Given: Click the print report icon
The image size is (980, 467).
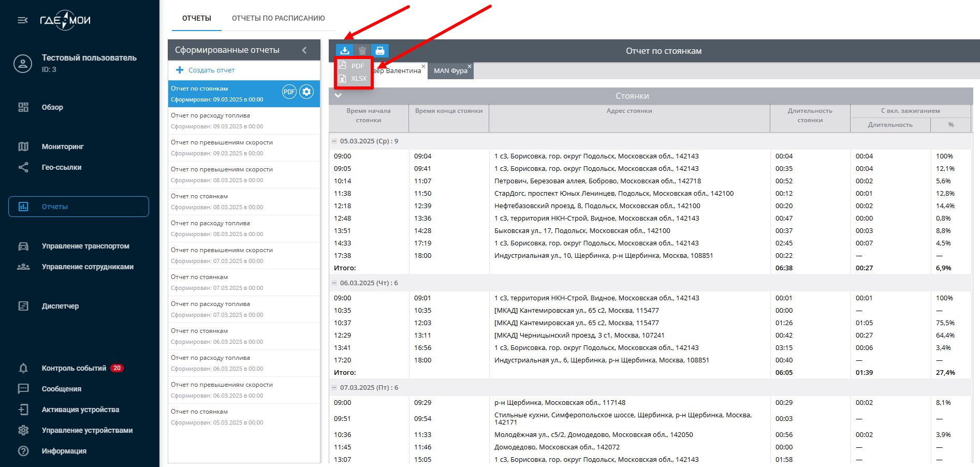Looking at the screenshot, I should tap(380, 51).
